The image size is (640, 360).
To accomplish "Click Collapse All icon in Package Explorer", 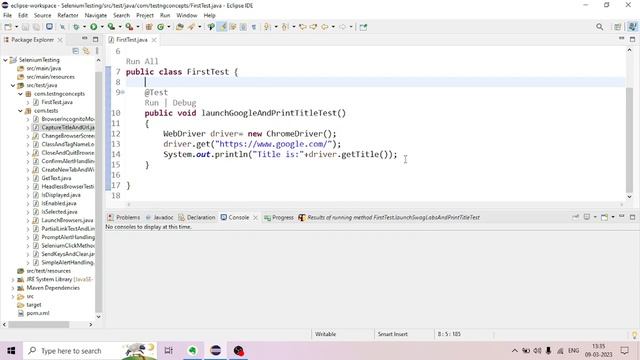I will coord(76,51).
